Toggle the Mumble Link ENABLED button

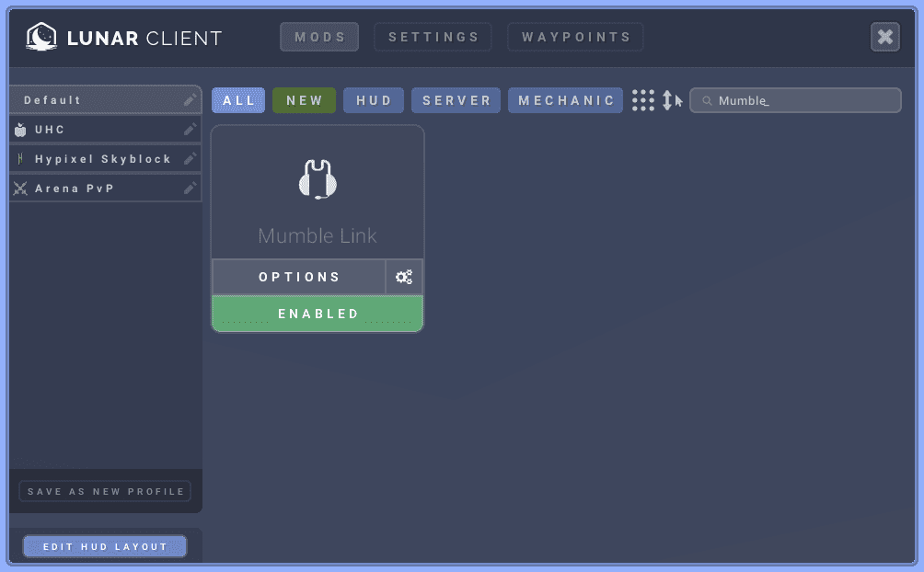318,314
